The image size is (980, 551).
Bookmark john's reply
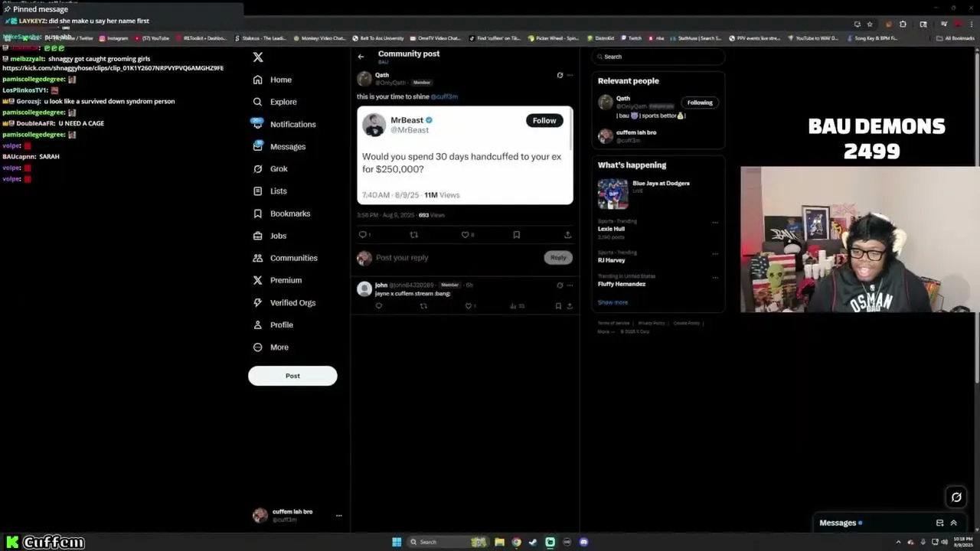click(558, 306)
